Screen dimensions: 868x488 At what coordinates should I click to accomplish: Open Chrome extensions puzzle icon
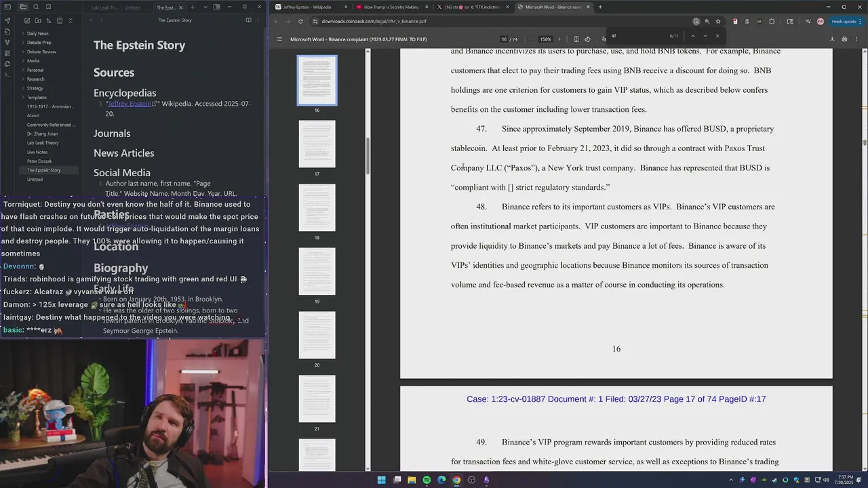tap(772, 21)
